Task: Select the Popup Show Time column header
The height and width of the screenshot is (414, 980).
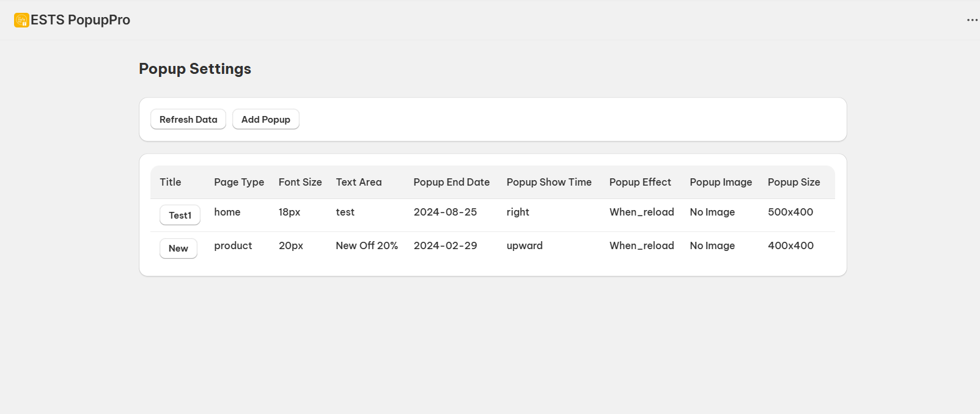Action: pos(549,182)
